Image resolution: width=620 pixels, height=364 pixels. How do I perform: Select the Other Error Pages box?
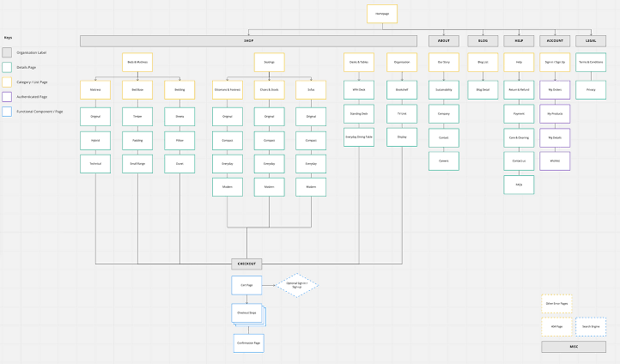point(556,304)
